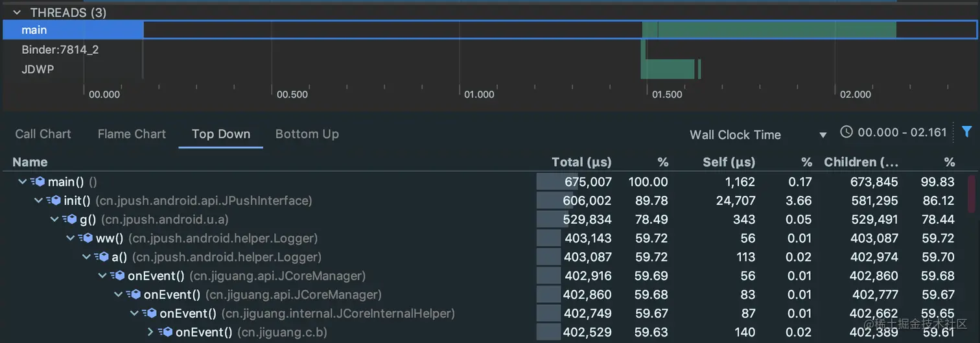Sort by Total (μs) column header
Viewport: 980px width, 343px height.
[x=581, y=162]
